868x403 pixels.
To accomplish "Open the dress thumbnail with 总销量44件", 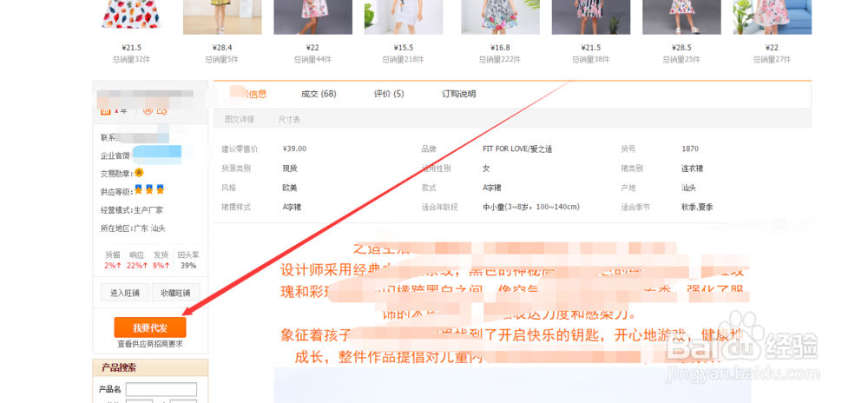I will click(x=312, y=17).
